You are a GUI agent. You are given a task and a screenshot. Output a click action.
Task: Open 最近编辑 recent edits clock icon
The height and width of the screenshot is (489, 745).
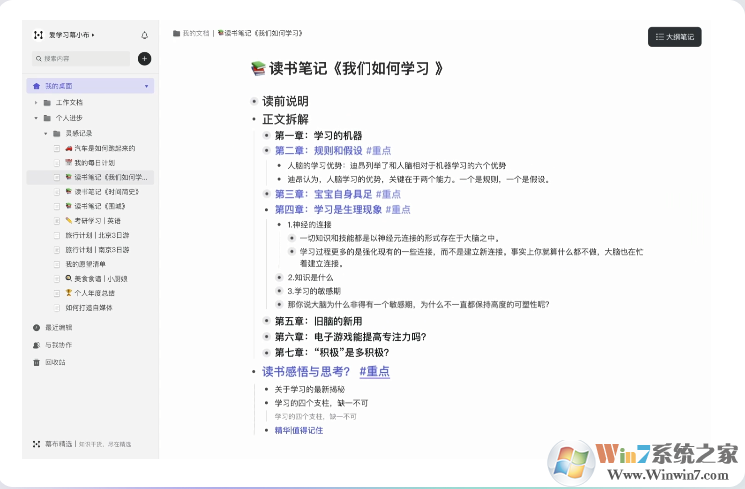[37, 327]
